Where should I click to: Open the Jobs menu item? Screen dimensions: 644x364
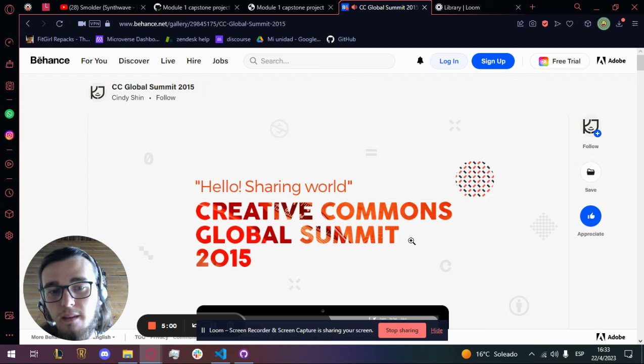(220, 61)
